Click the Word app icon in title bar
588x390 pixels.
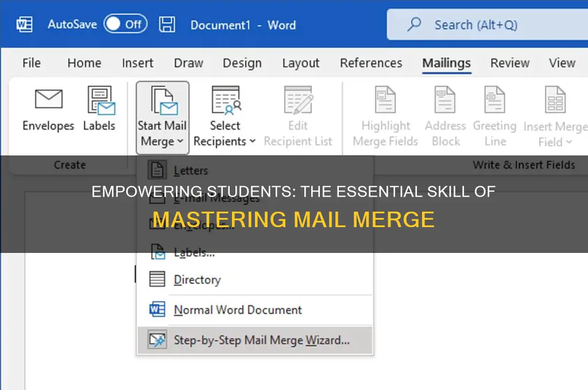click(25, 25)
